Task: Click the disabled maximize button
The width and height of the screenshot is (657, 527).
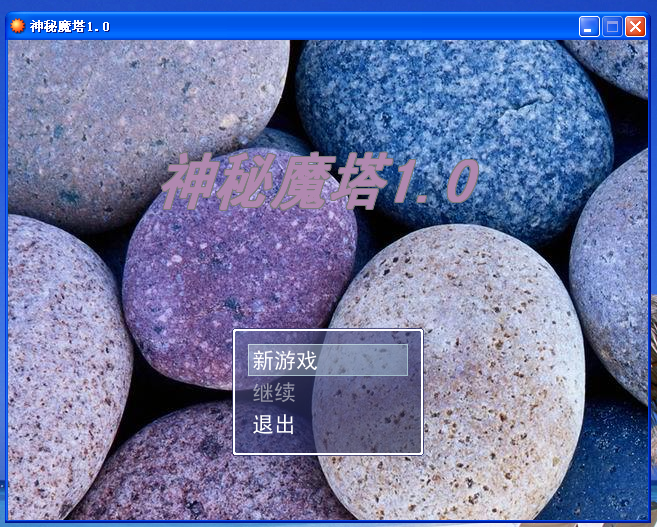Action: tap(612, 26)
